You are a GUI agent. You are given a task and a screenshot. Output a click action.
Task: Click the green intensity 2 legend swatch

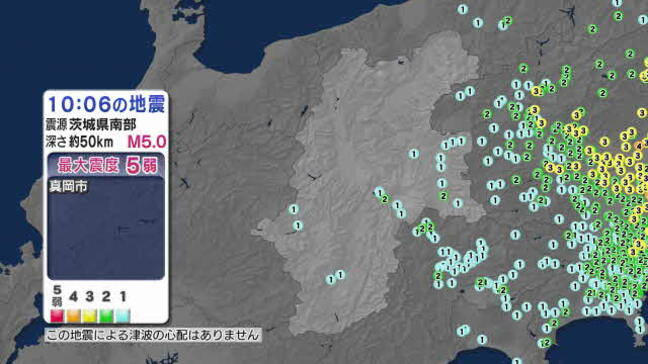click(x=106, y=316)
